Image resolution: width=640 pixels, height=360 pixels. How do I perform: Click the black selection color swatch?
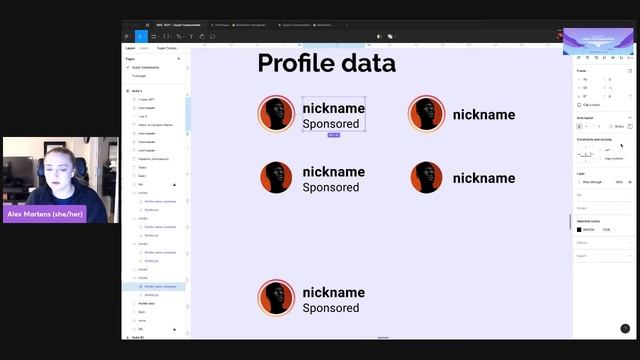point(579,230)
